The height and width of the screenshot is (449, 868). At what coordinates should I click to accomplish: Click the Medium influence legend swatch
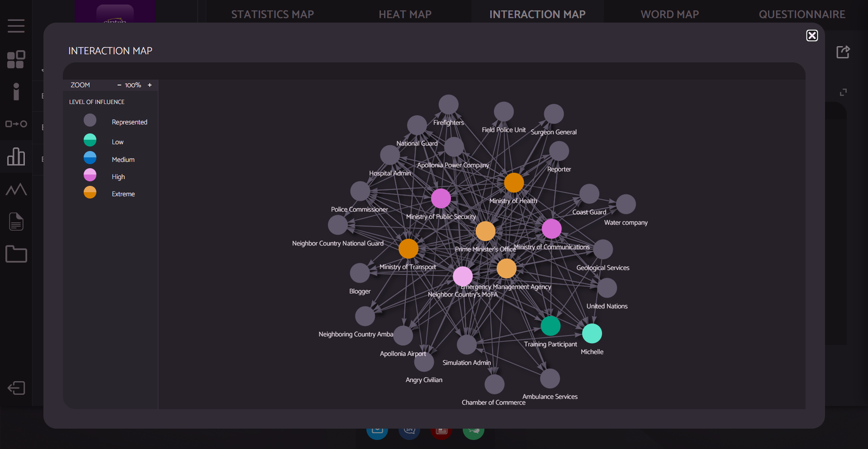tap(90, 157)
